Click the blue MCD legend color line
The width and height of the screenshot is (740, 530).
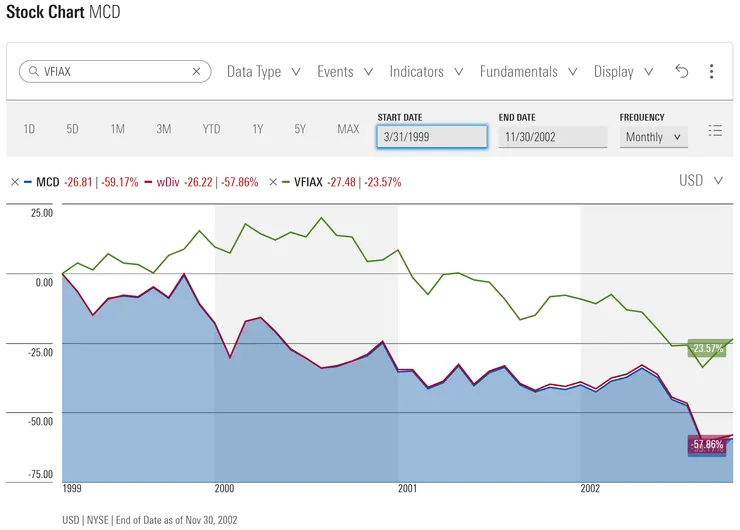tap(29, 182)
